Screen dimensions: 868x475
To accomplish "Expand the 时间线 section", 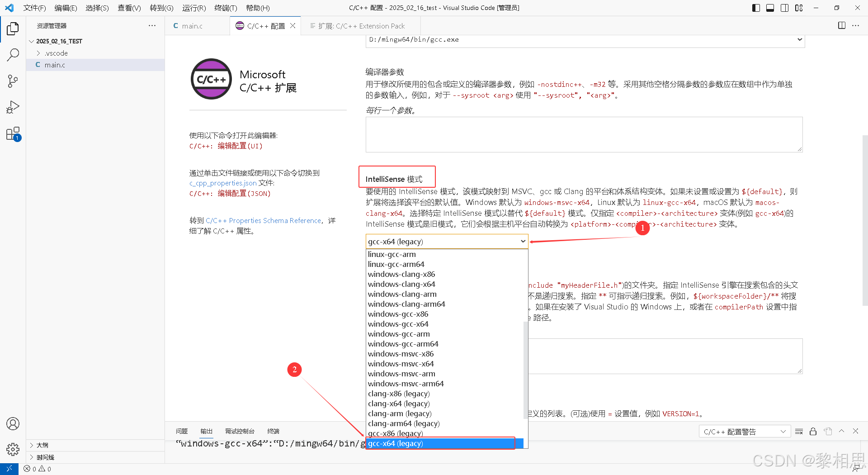I will pos(95,457).
